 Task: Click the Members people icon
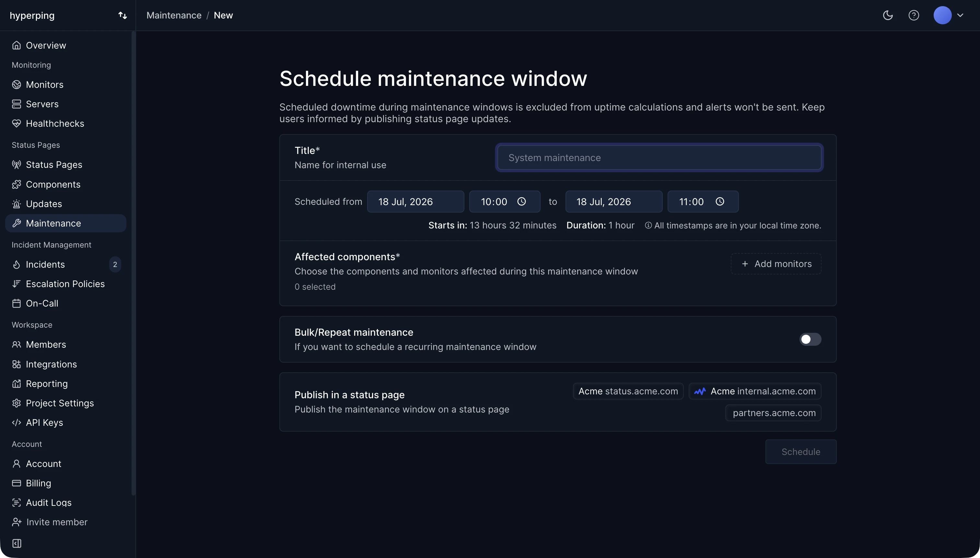pyautogui.click(x=17, y=344)
